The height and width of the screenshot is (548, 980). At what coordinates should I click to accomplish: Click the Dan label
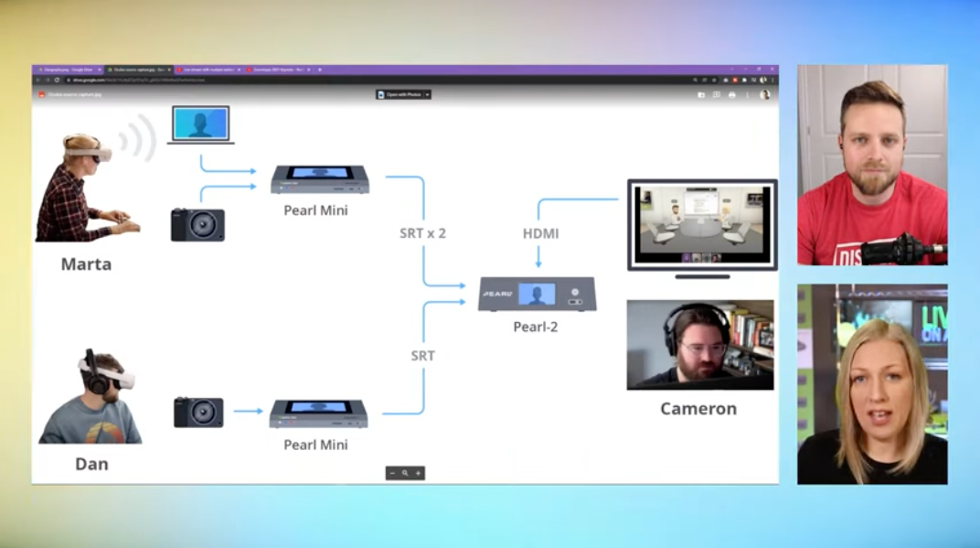point(91,464)
